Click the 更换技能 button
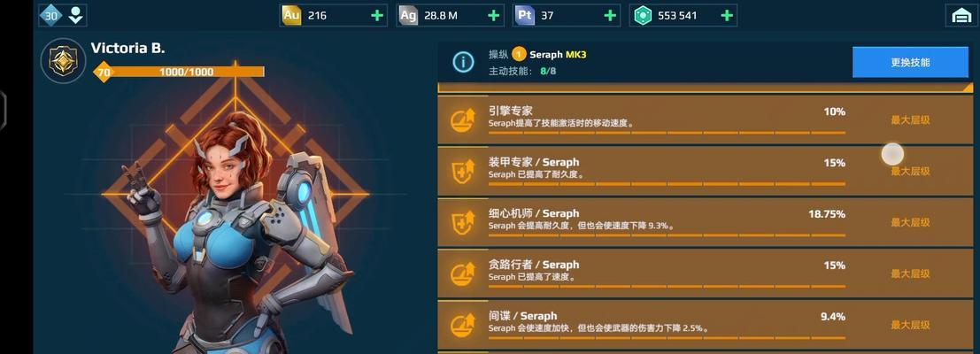 pos(910,63)
